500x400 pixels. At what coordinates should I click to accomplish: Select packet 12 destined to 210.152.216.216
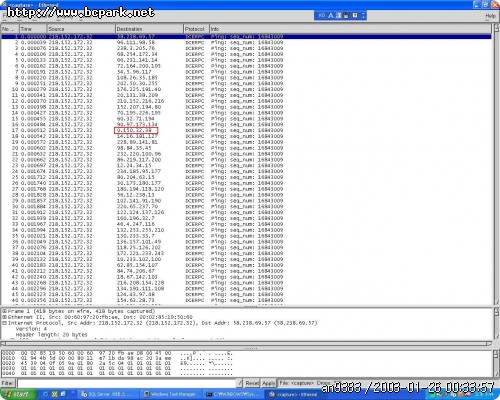click(246, 101)
